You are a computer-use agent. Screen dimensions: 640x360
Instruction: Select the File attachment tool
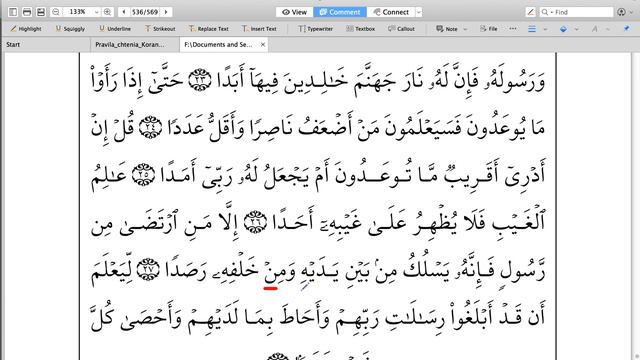(x=489, y=29)
